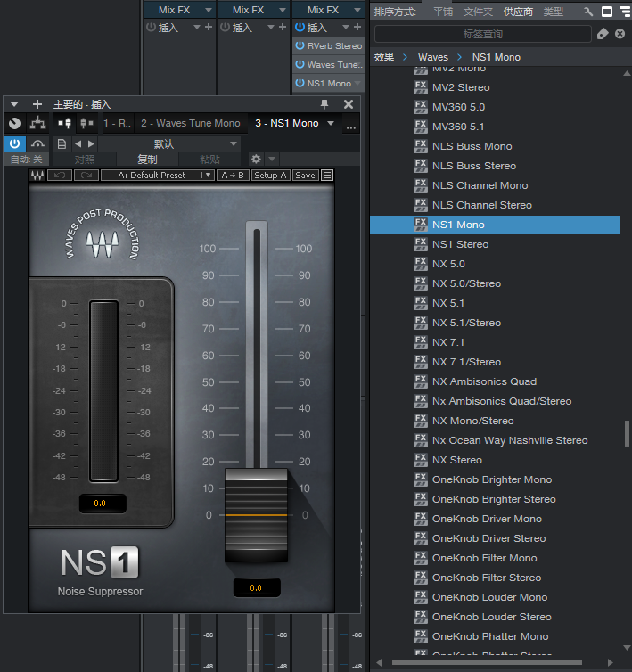Bypass the NS1 plugin with blue power button
Screen dimensions: 632x672
click(14, 143)
